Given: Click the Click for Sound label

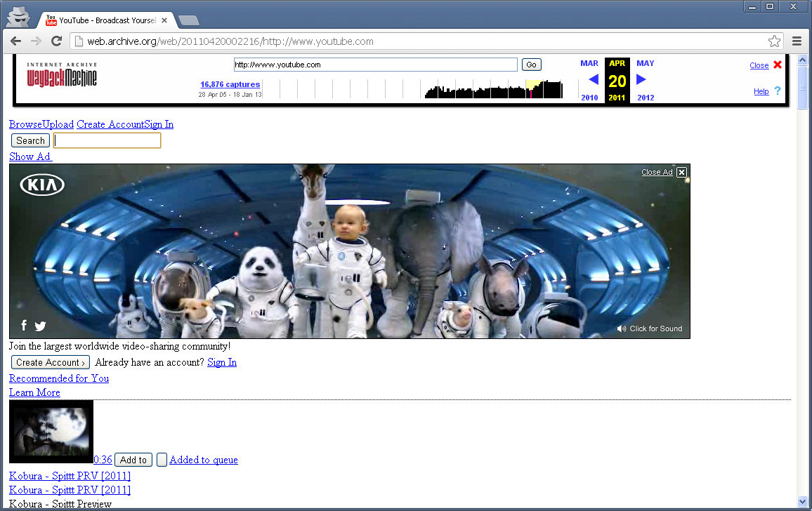Looking at the screenshot, I should click(655, 328).
